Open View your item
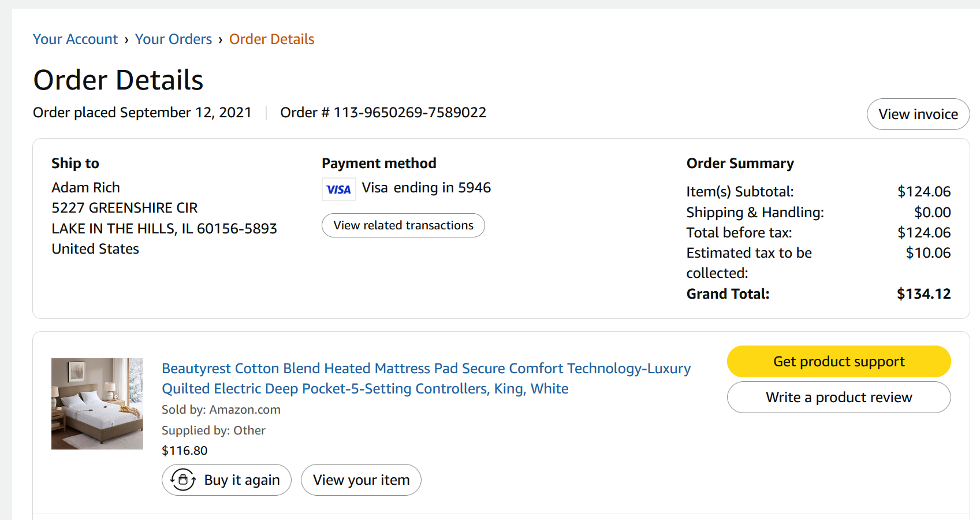The width and height of the screenshot is (980, 520). [361, 480]
